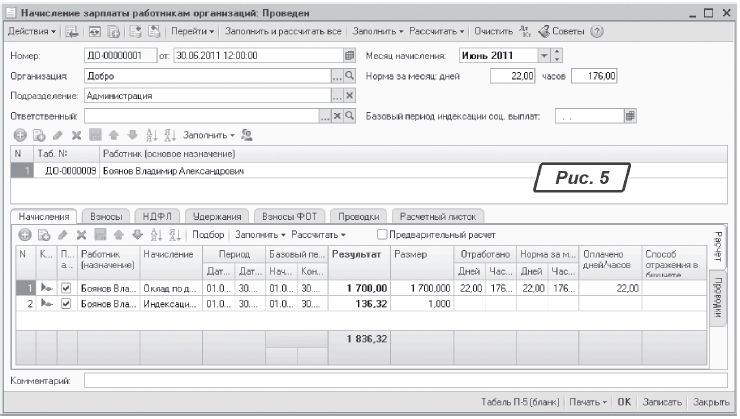740x419 pixels.
Task: Expand Месяц начисления dropdown
Action: [544, 55]
